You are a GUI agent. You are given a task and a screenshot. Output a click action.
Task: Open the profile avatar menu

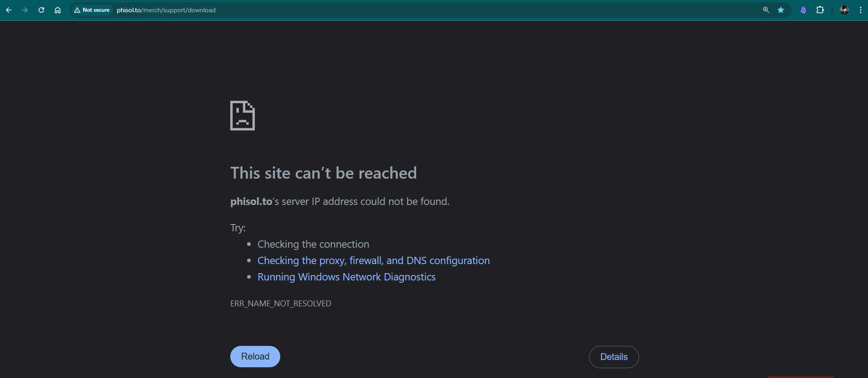pos(844,10)
